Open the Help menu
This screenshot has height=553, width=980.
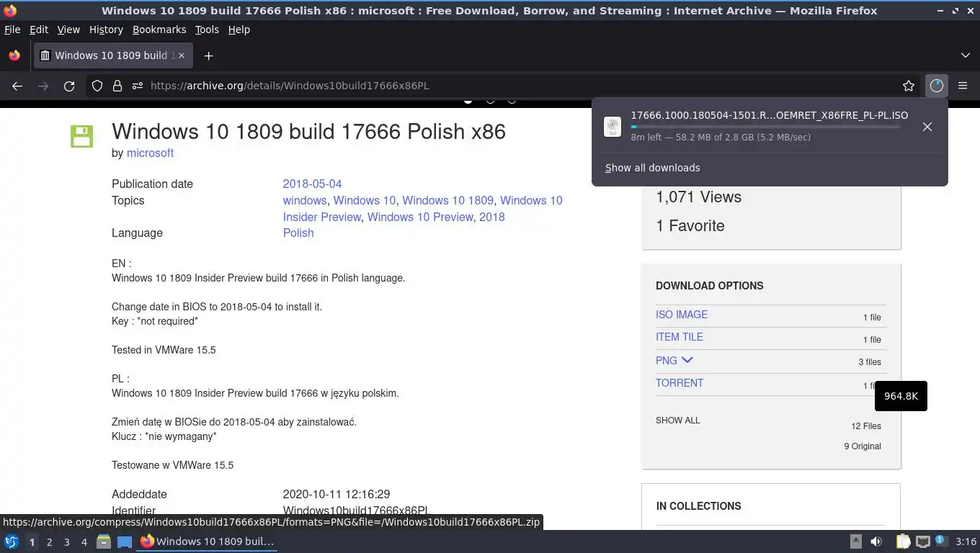[x=239, y=30]
